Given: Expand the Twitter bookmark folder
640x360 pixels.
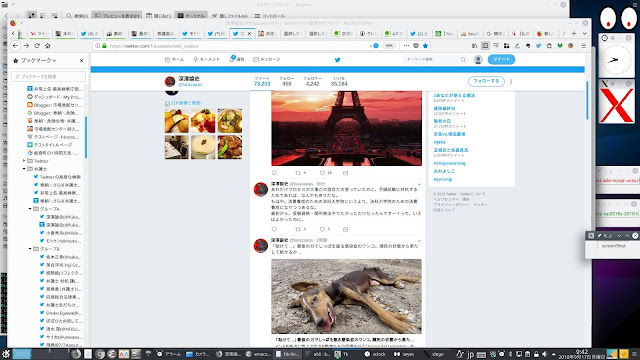Looking at the screenshot, I should coord(24,161).
